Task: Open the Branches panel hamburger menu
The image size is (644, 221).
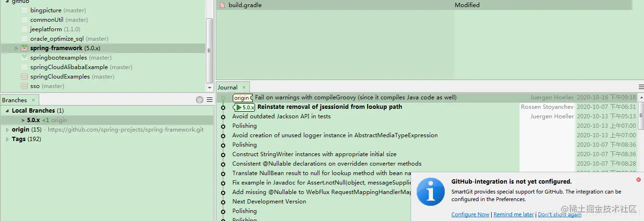Action: click(x=210, y=100)
